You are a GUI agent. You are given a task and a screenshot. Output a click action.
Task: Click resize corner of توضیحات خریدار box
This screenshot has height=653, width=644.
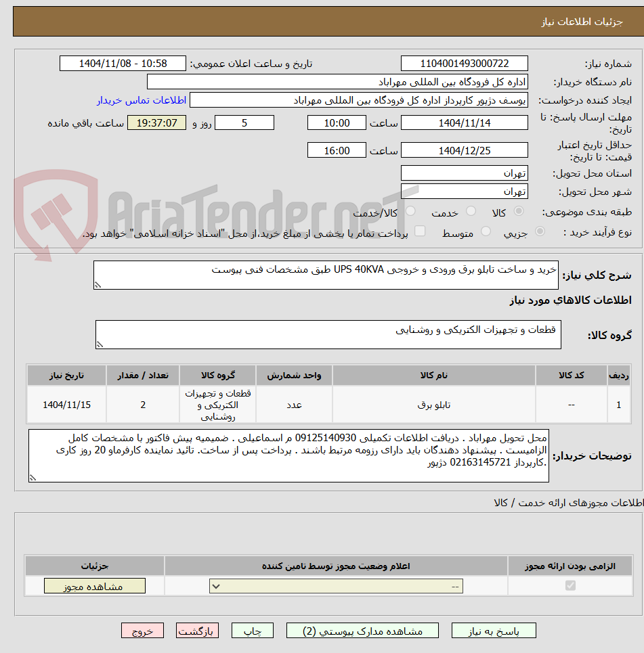click(x=31, y=479)
